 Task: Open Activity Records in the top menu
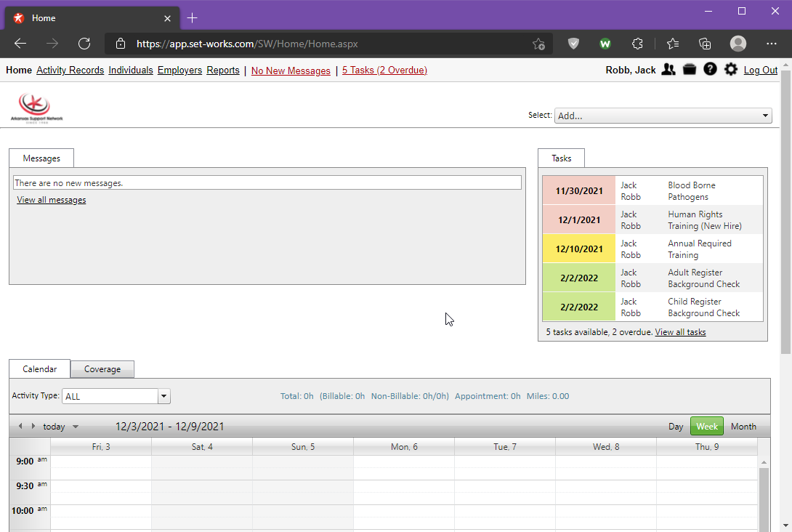coord(70,70)
